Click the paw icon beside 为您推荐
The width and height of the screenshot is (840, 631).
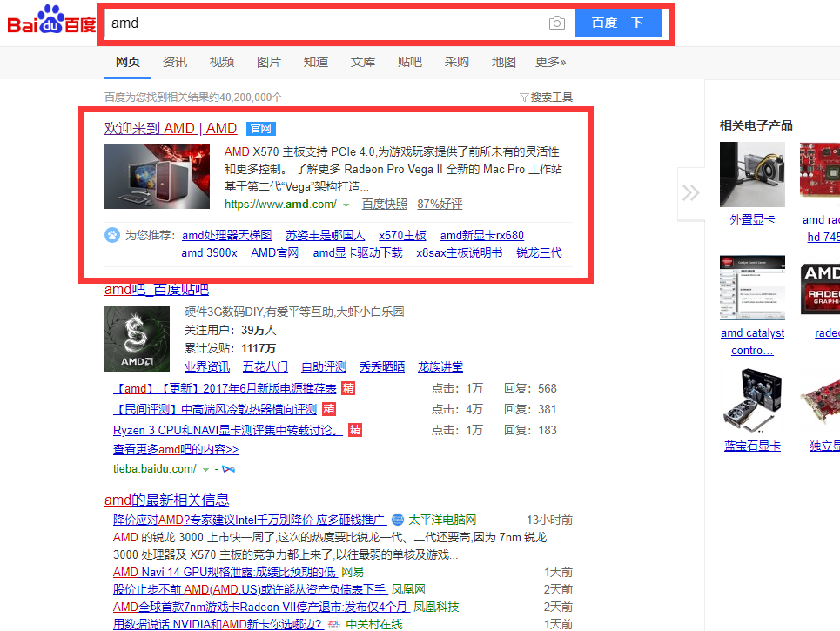(x=112, y=235)
